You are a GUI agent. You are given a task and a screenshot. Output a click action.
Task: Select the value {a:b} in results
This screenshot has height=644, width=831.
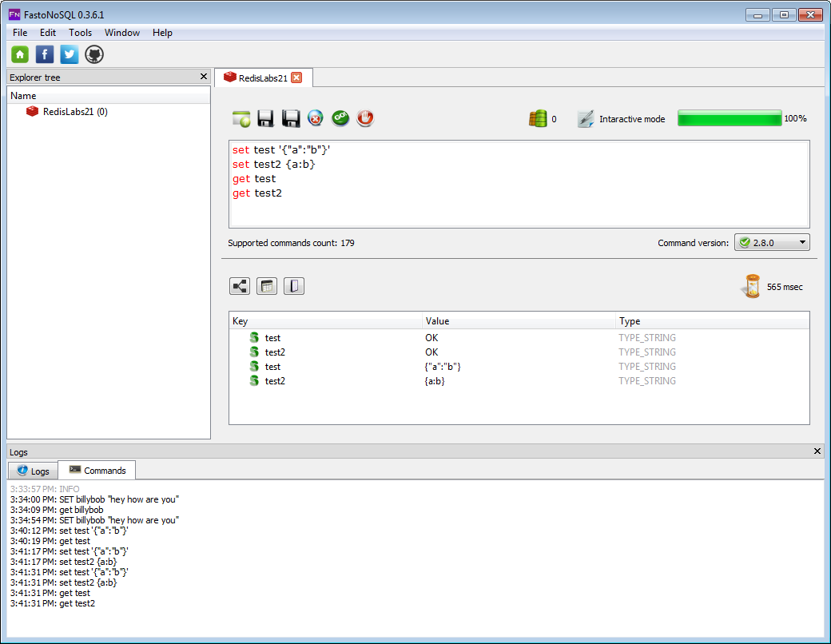(435, 380)
